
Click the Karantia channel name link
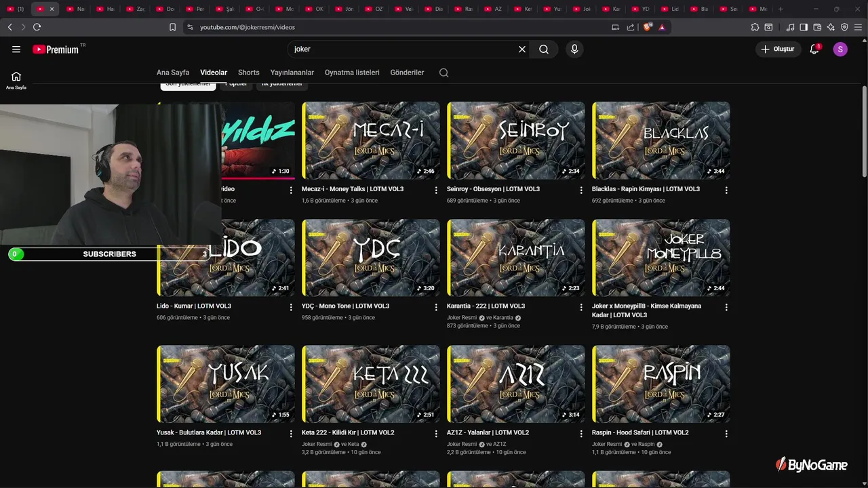(x=503, y=318)
